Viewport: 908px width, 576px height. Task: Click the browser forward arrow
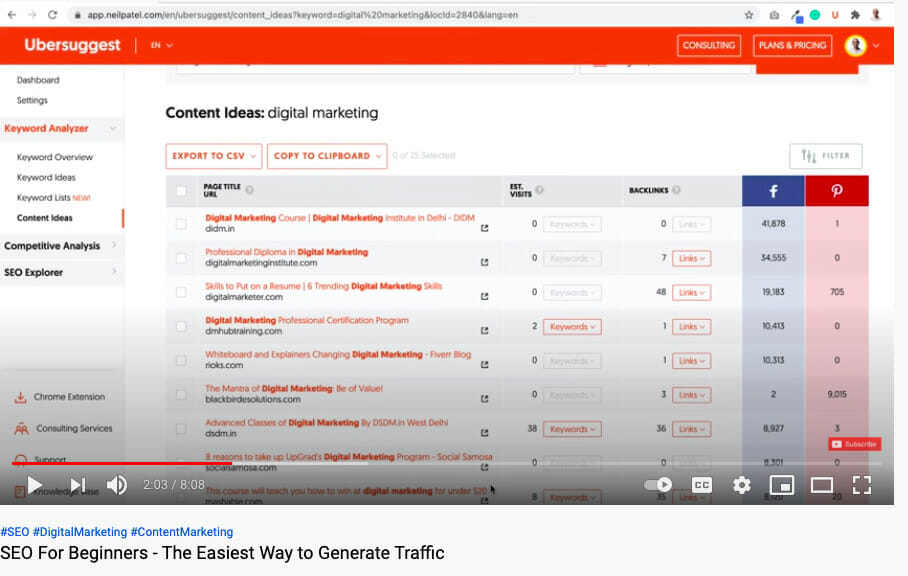[32, 15]
